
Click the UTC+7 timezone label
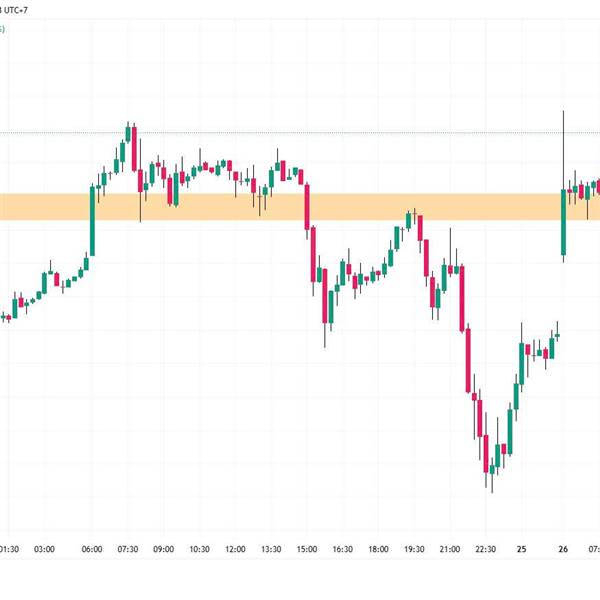[17, 9]
